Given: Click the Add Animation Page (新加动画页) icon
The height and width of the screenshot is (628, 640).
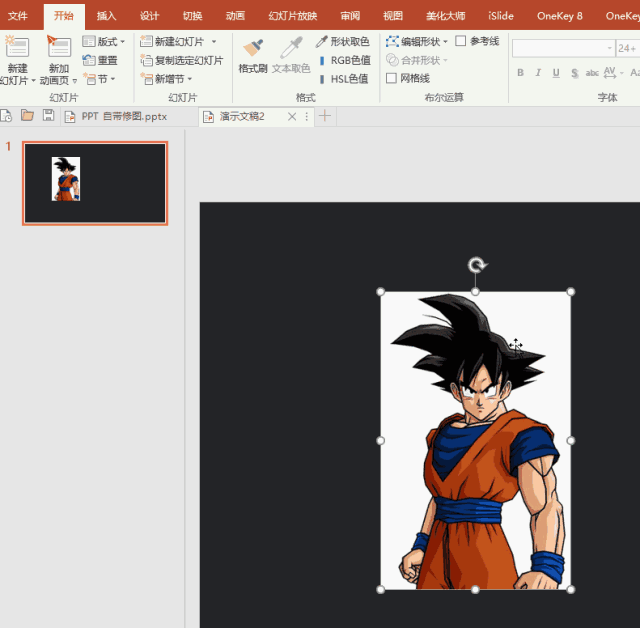Looking at the screenshot, I should pyautogui.click(x=59, y=47).
